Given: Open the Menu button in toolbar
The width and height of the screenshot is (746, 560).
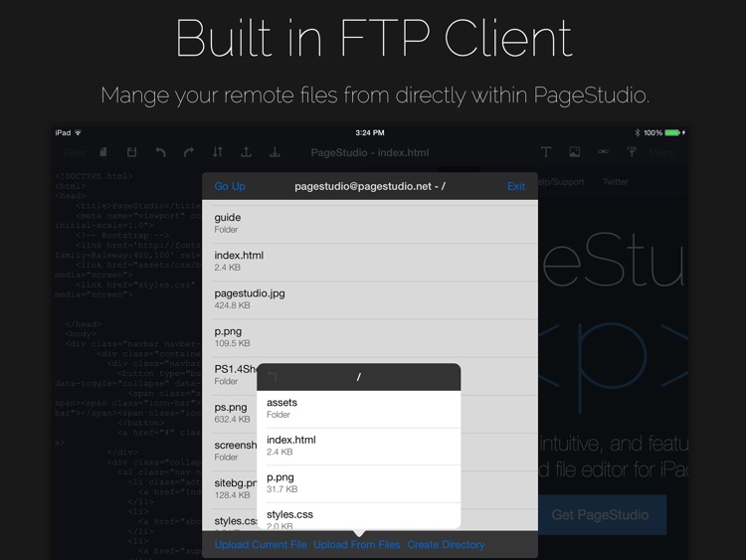Looking at the screenshot, I should click(661, 153).
